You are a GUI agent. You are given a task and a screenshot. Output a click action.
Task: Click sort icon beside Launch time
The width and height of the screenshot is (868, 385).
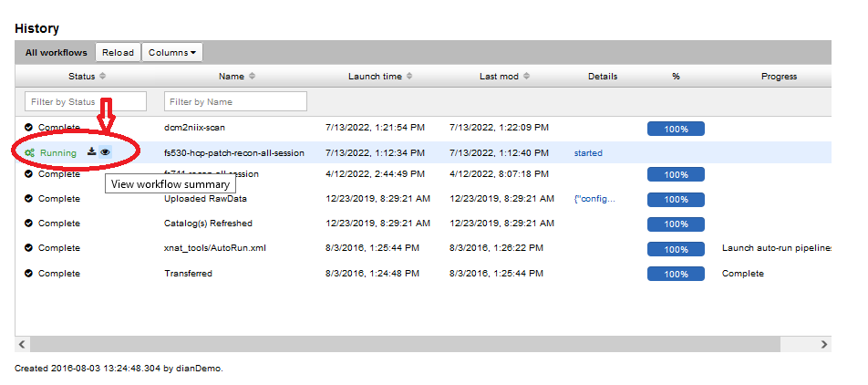tap(409, 77)
